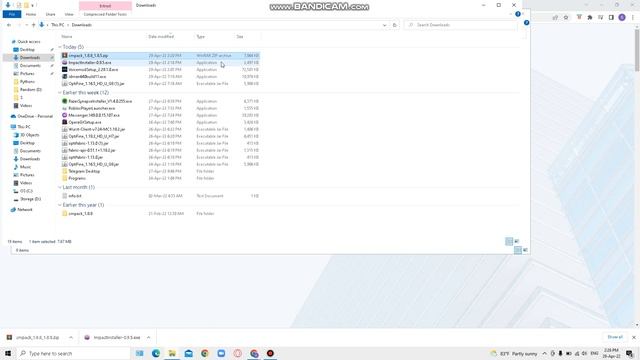Show hidden system tray icons
This screenshot has width=640, height=360.
544,353
